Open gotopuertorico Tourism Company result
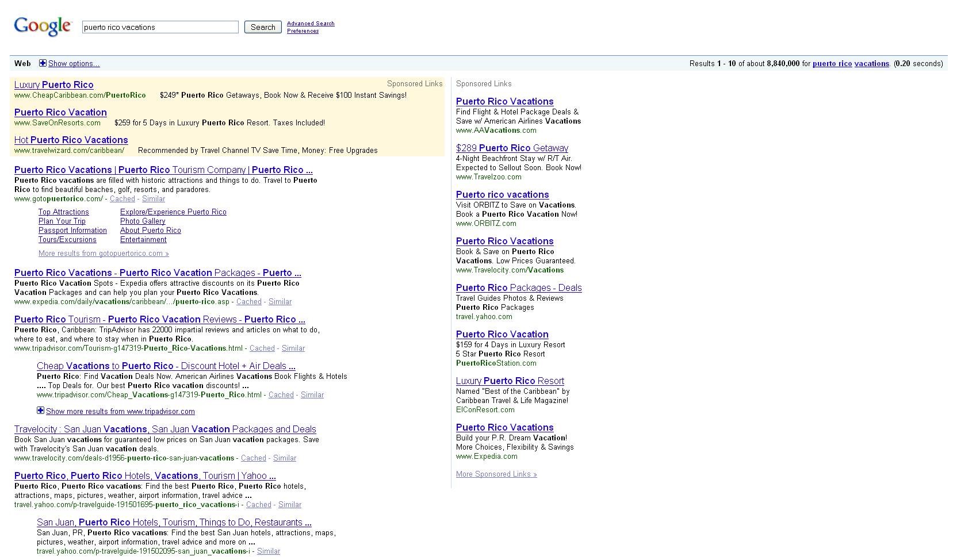The width and height of the screenshot is (953, 560). click(163, 170)
